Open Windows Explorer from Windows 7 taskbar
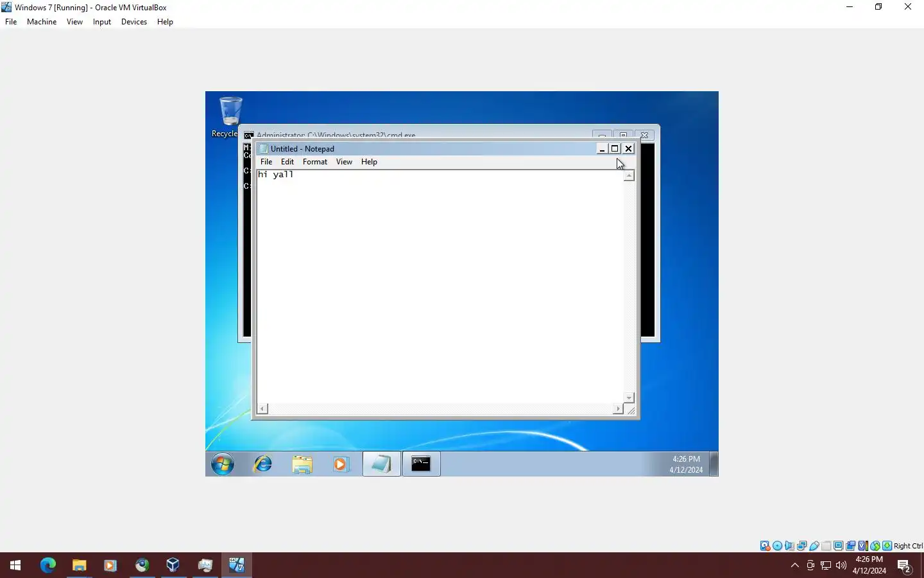This screenshot has height=578, width=924. point(302,464)
